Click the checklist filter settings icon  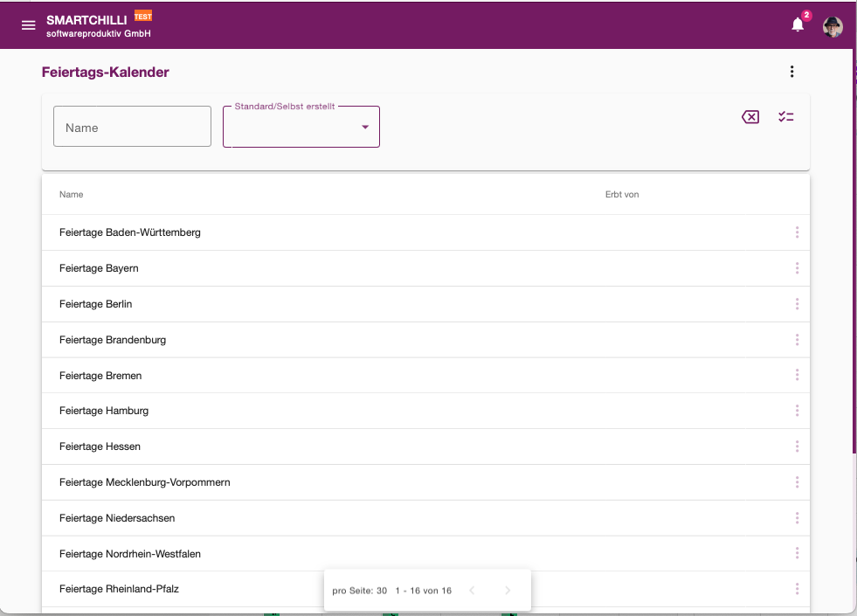pos(786,116)
